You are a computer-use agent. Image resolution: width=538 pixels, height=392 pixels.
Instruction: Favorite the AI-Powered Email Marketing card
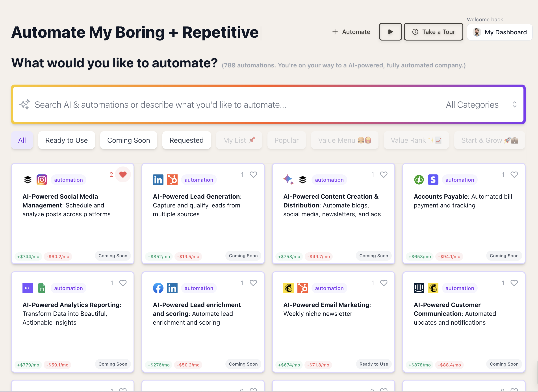click(384, 283)
